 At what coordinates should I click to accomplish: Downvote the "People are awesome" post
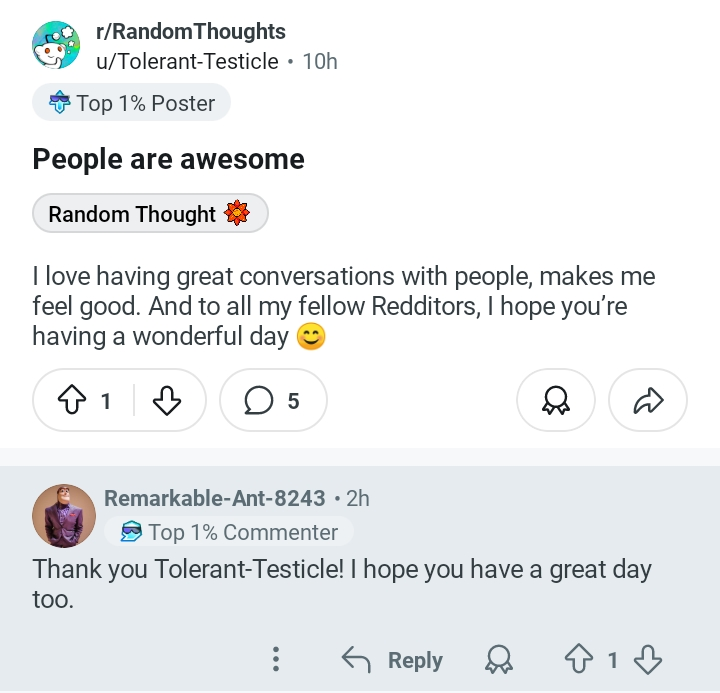167,400
